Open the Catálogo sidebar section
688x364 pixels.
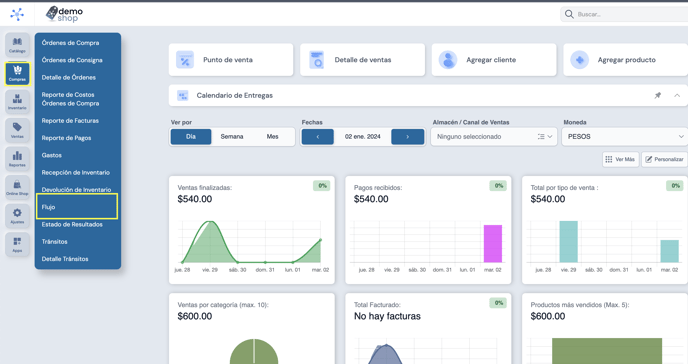(18, 45)
